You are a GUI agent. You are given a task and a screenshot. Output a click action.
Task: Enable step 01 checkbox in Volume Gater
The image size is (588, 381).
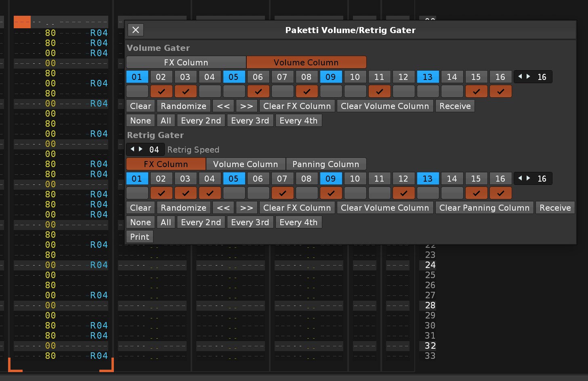coord(137,92)
